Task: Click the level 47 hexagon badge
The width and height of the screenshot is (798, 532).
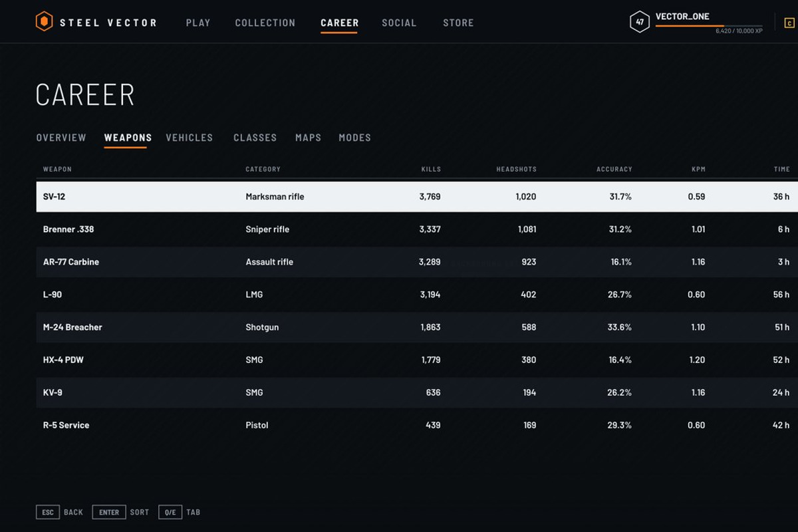Action: pyautogui.click(x=640, y=22)
